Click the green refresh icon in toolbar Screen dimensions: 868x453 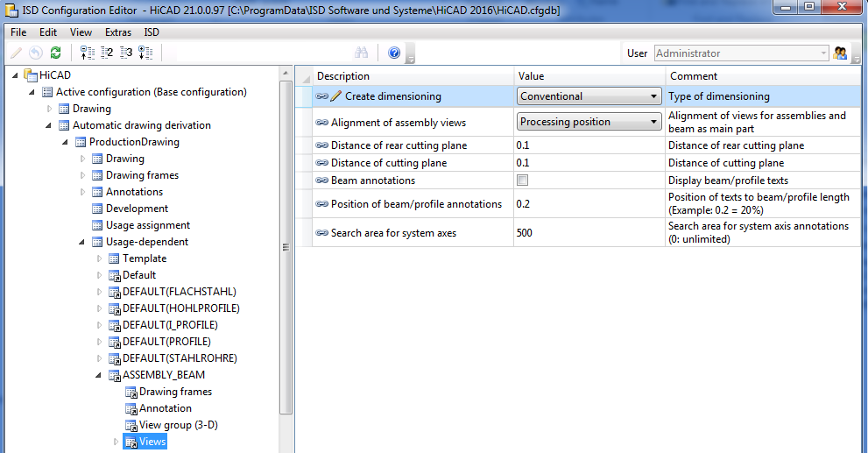pyautogui.click(x=56, y=53)
